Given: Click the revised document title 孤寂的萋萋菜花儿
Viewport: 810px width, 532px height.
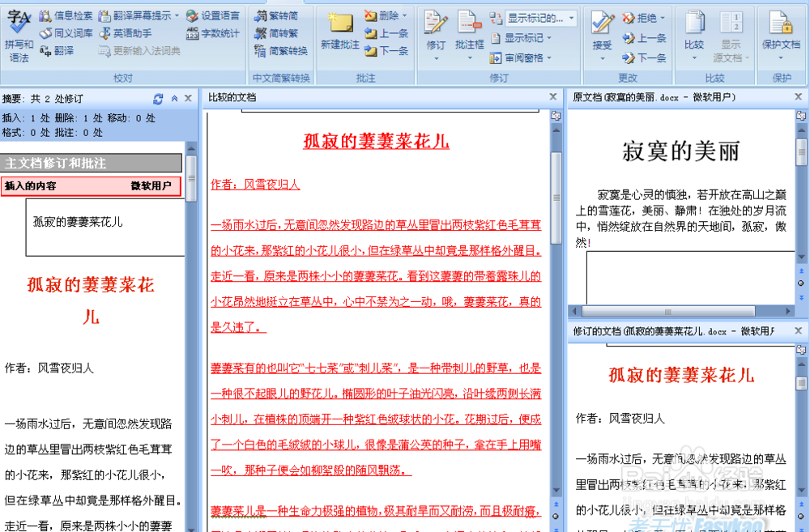Looking at the screenshot, I should click(681, 376).
